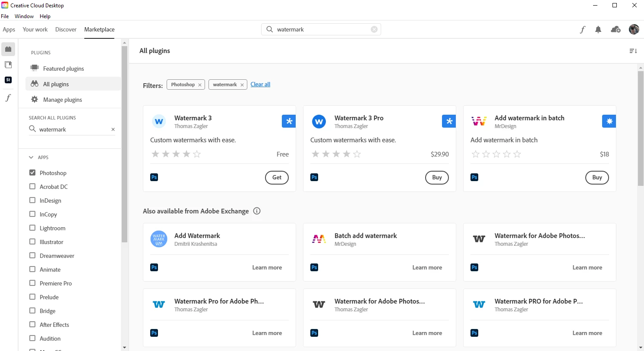Remove the Photoshop filter chip
The height and width of the screenshot is (351, 644).
[x=200, y=85]
